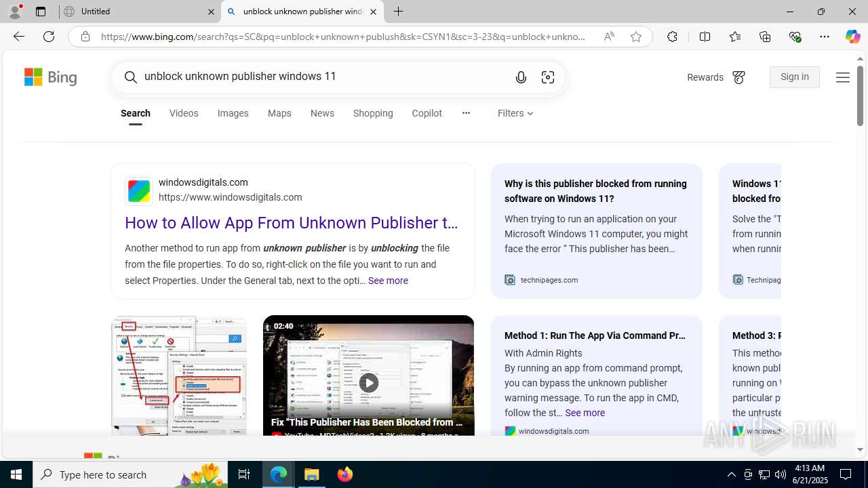The width and height of the screenshot is (868, 488).
Task: Open the https://www.windowsdigitals.com URL text
Action: coord(231,197)
